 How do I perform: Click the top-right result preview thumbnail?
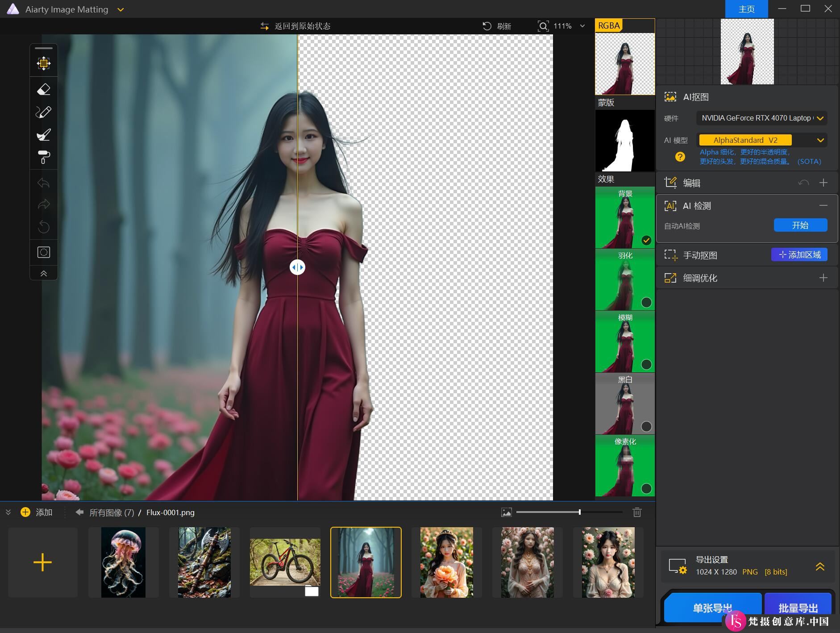[x=747, y=51]
